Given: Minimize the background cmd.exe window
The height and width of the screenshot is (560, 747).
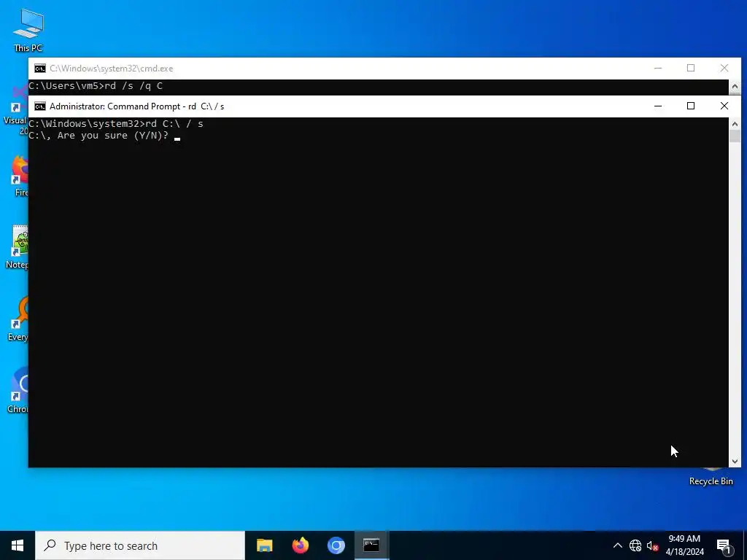Looking at the screenshot, I should [x=658, y=69].
